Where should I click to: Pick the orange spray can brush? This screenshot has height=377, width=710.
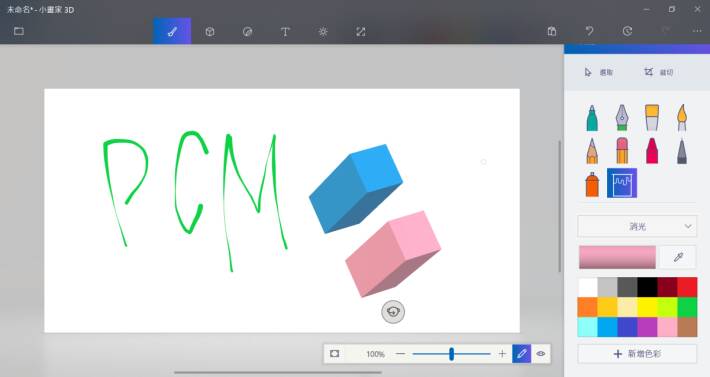tap(592, 184)
